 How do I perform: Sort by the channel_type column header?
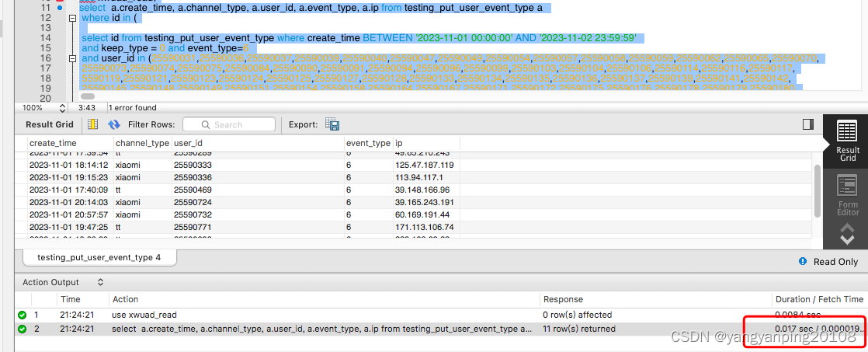click(143, 143)
